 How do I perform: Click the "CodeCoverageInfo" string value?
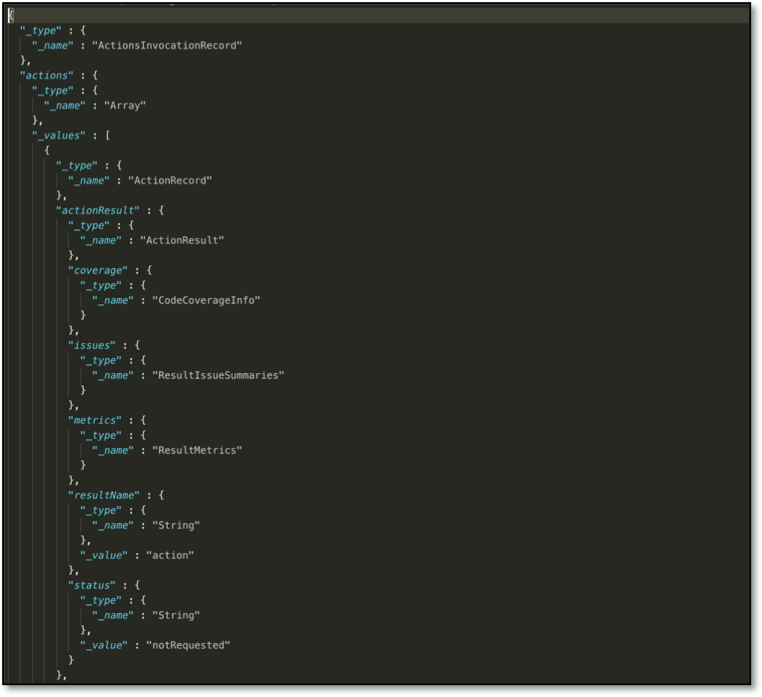coord(206,300)
